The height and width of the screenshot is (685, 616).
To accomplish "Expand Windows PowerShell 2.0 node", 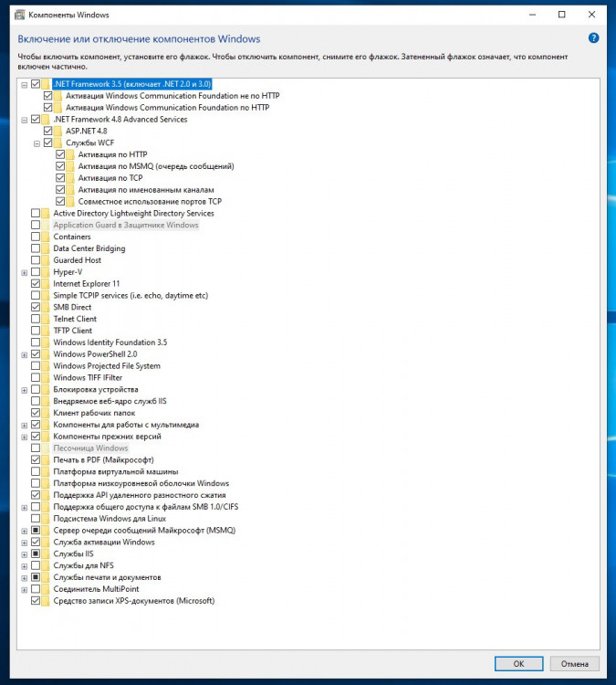I will (x=25, y=354).
